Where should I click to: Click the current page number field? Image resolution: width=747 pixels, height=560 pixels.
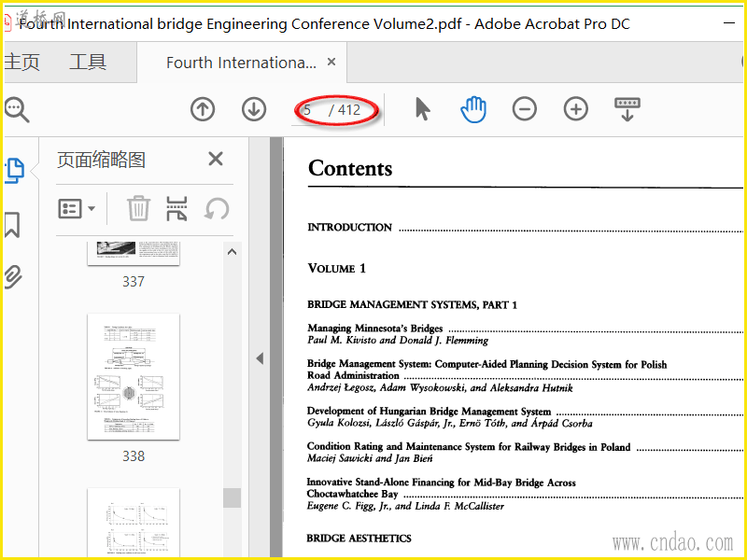point(308,110)
